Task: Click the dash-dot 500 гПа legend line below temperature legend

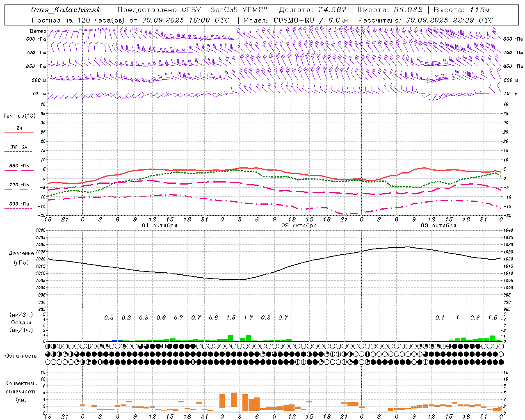Action: coord(18,209)
